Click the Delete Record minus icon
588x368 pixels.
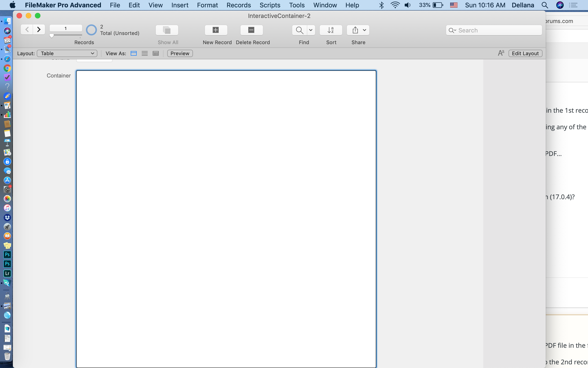[252, 30]
